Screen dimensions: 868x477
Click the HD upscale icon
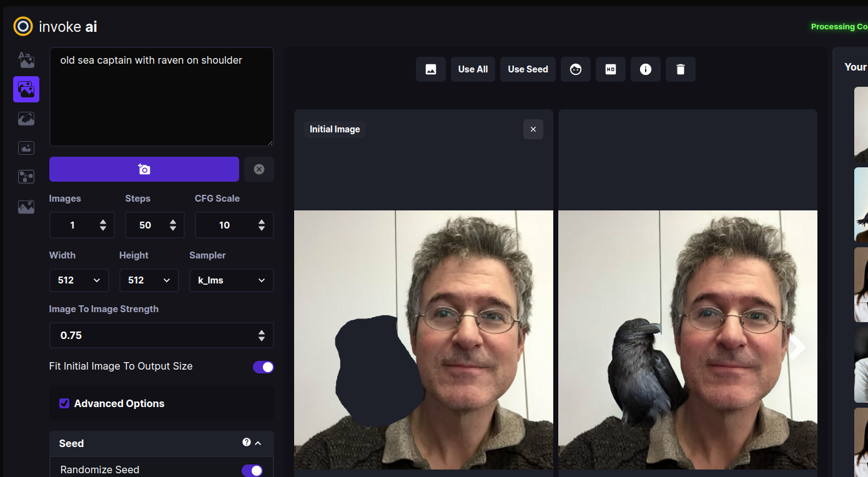pyautogui.click(x=611, y=69)
